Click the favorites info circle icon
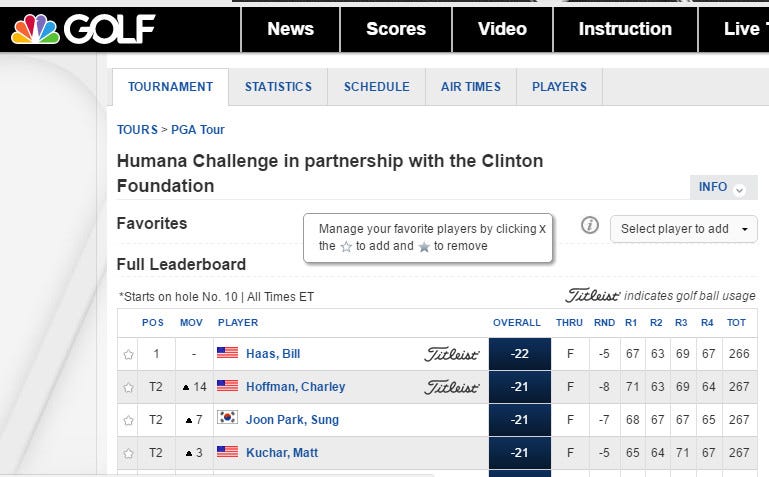Viewport: 769px width, 477px height. click(x=590, y=225)
